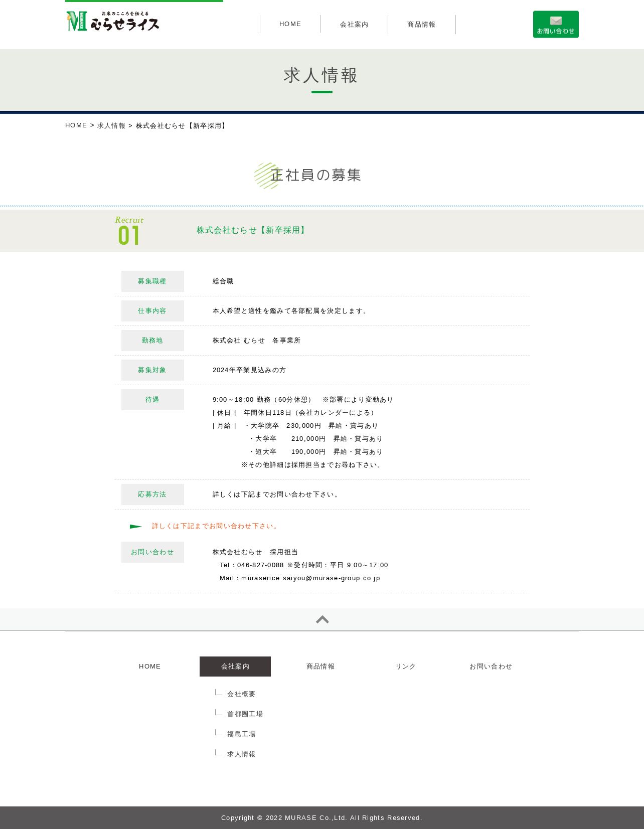Open 会社案内 in the top navigation

(x=354, y=24)
